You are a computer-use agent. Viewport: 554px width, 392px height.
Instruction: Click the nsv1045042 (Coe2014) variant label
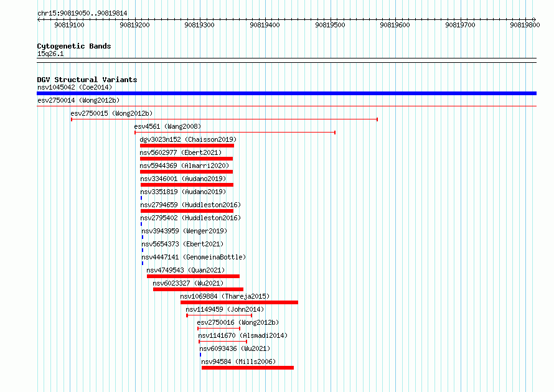75,87
